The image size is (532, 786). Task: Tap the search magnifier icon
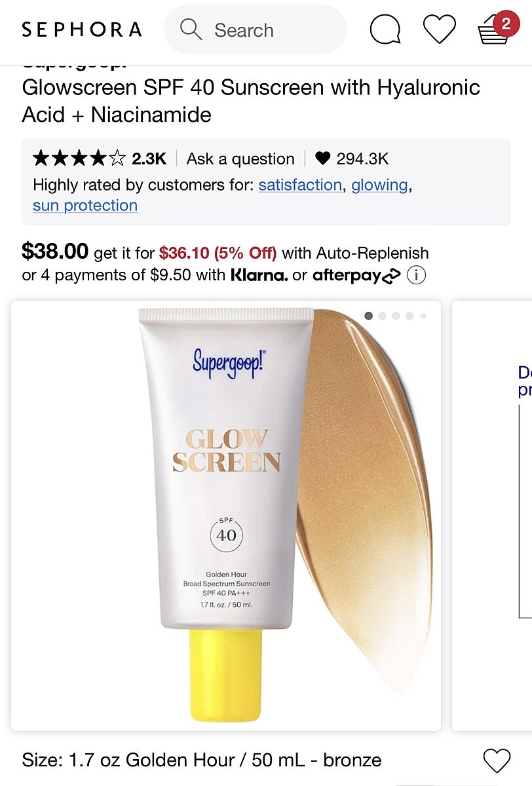click(191, 29)
